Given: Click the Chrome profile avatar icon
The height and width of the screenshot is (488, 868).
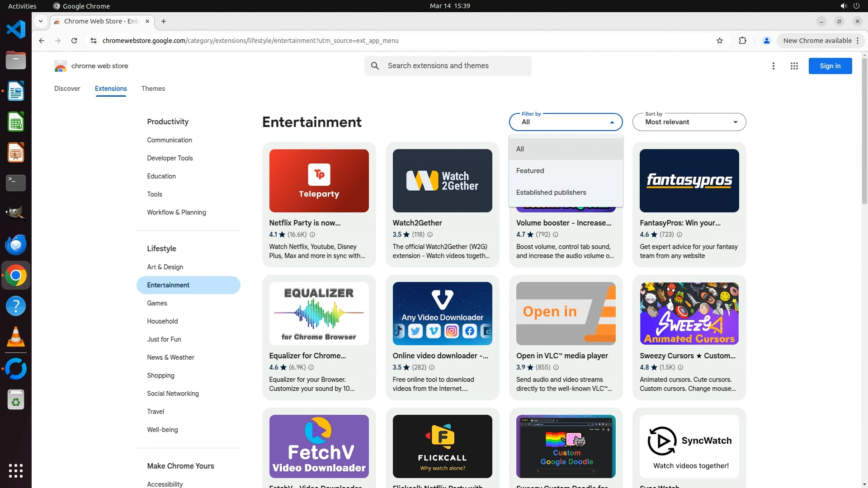Looking at the screenshot, I should (x=766, y=41).
